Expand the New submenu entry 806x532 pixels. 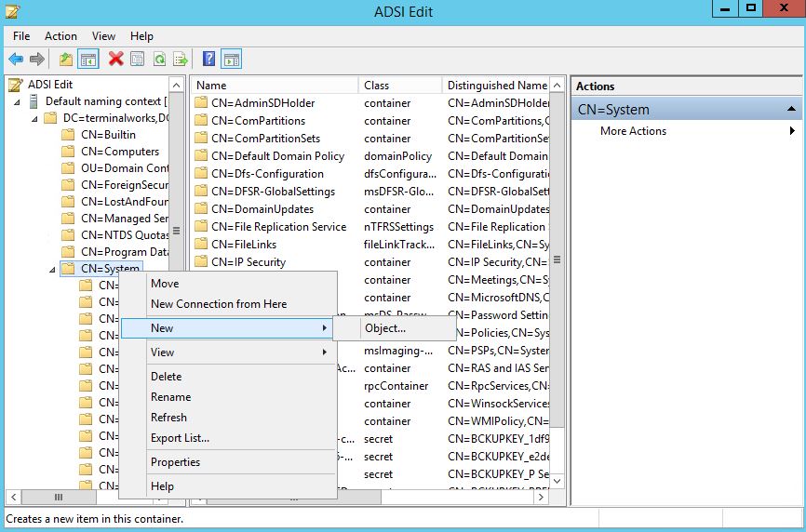[x=228, y=328]
